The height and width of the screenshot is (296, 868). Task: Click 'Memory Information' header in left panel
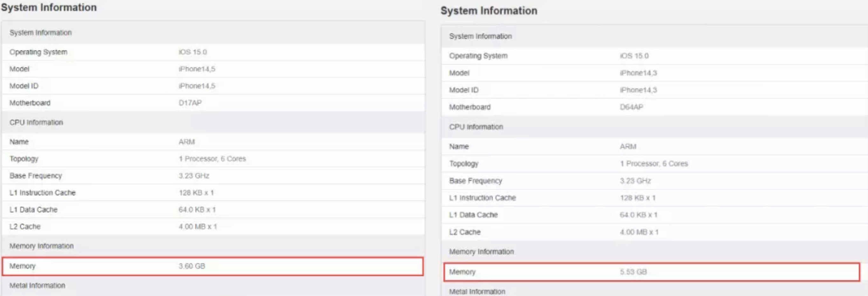click(x=213, y=246)
